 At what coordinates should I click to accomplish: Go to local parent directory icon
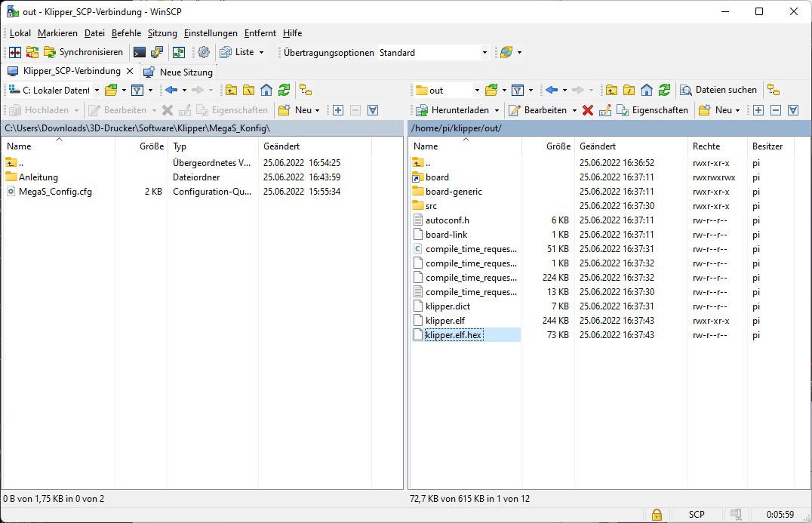click(x=231, y=90)
